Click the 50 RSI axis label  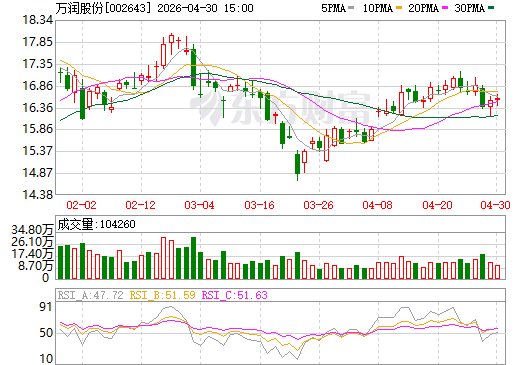(x=46, y=333)
